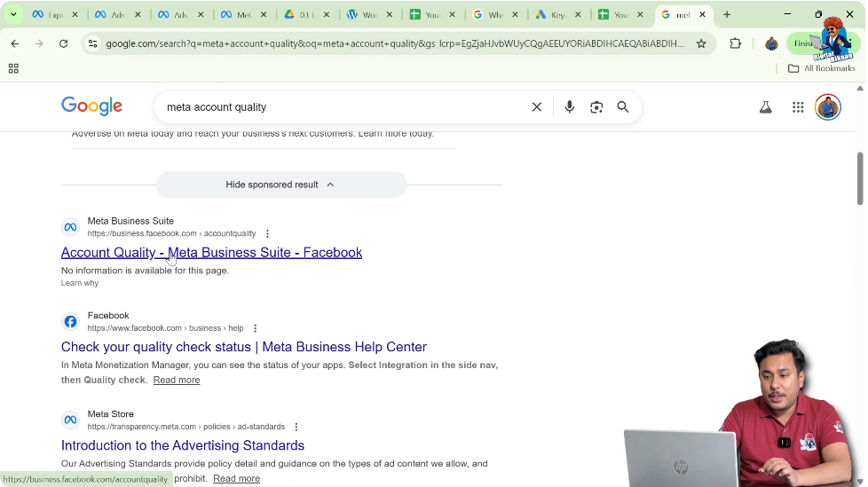Click the magnifier search button
868x487 pixels.
point(623,107)
